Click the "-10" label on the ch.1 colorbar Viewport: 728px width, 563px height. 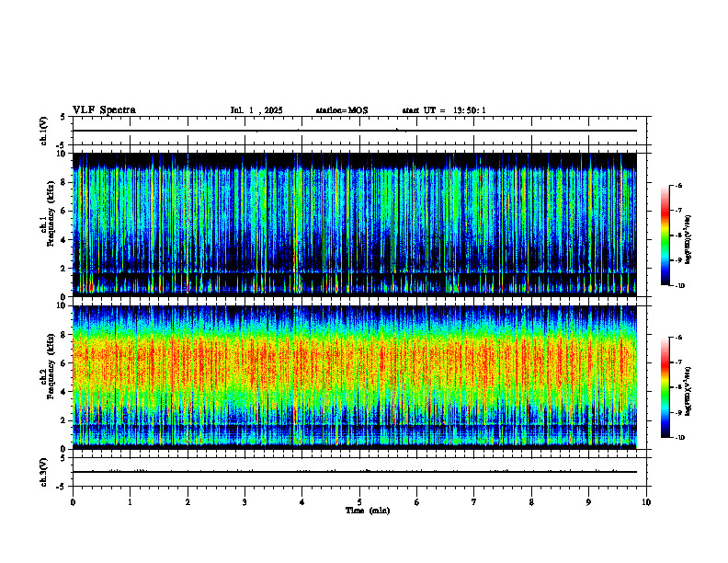point(680,286)
